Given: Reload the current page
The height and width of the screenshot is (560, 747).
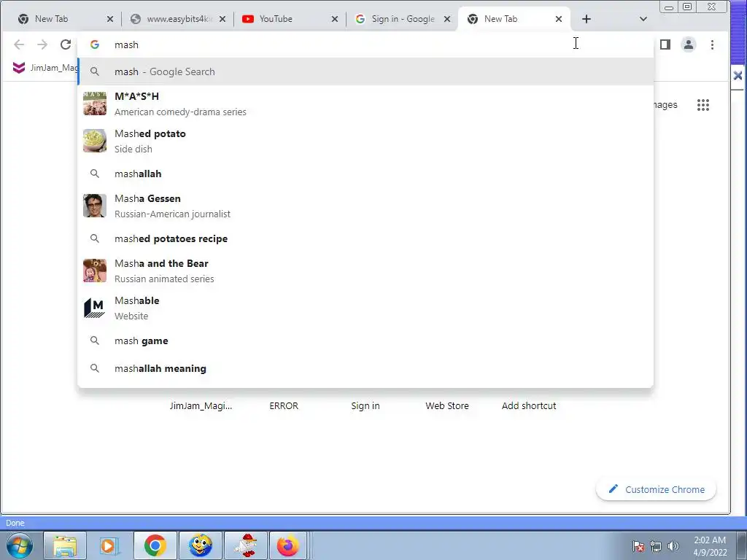Looking at the screenshot, I should pos(65,44).
